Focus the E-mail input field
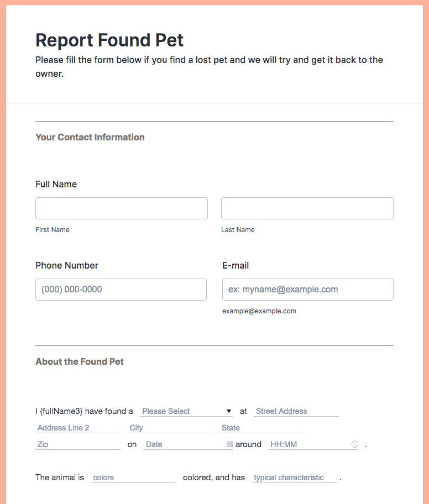 [308, 290]
